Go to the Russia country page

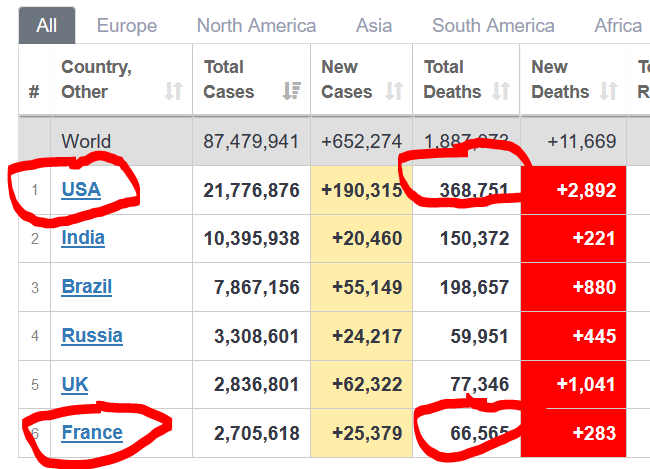(92, 335)
